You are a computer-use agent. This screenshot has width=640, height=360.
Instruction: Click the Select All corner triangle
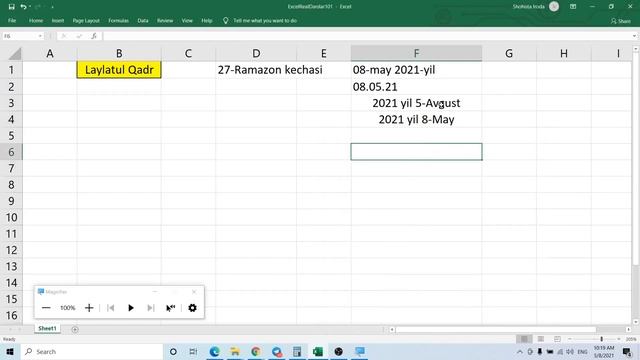point(15,53)
